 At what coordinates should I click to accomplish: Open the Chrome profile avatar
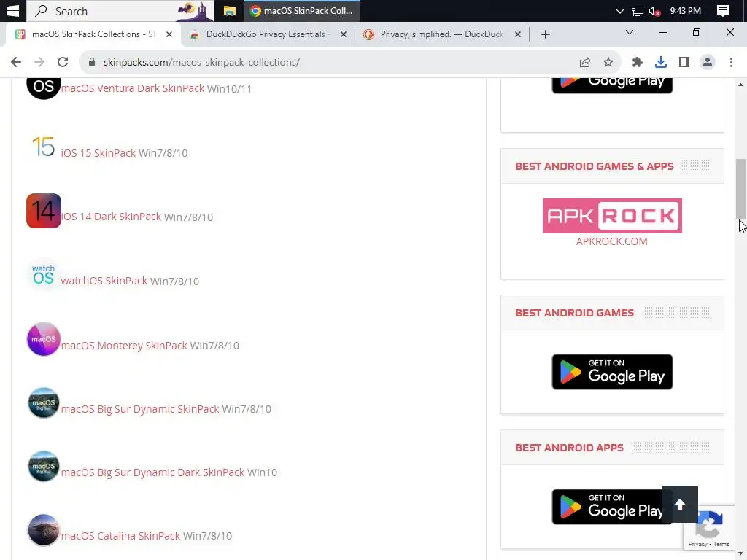[708, 63]
